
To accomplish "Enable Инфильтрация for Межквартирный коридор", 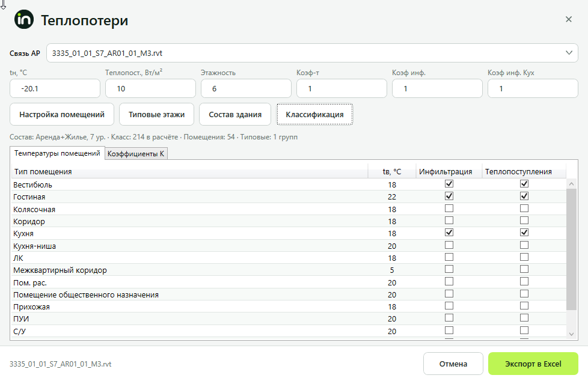I will click(x=449, y=269).
